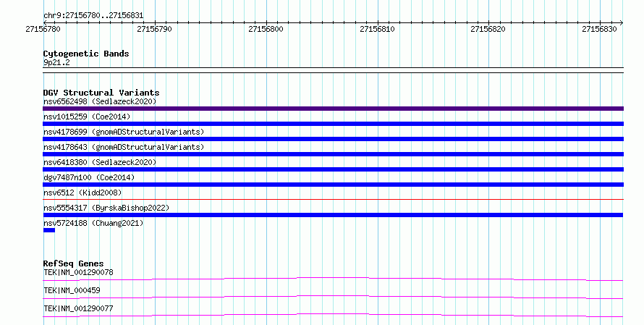The width and height of the screenshot is (644, 325).
Task: Open transcript TEK|NM_001290077 label
Action: 78,308
